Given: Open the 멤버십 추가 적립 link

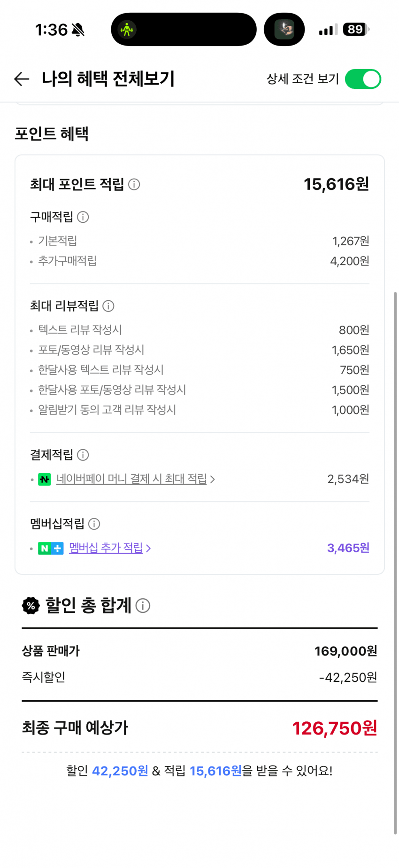Looking at the screenshot, I should [106, 547].
